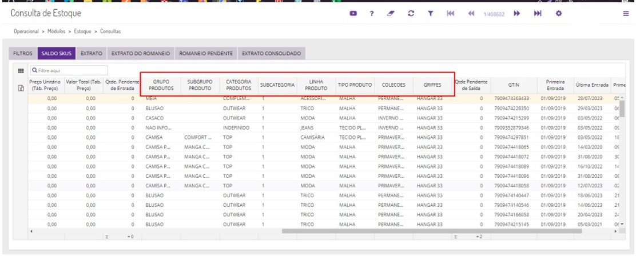Click the record counter 1/408602

click(x=494, y=14)
